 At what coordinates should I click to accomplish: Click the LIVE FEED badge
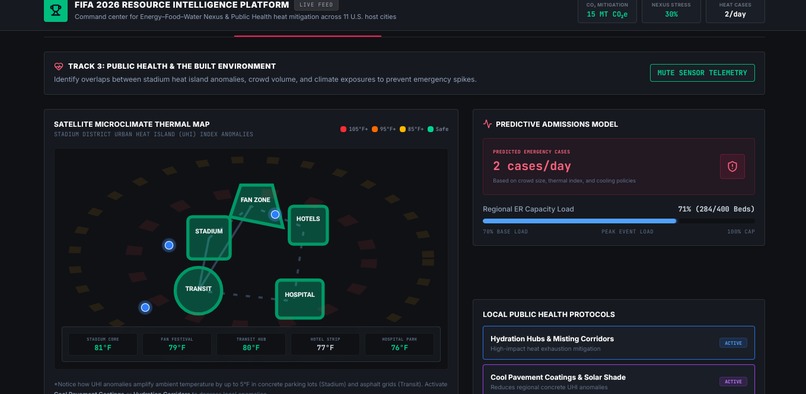point(316,5)
